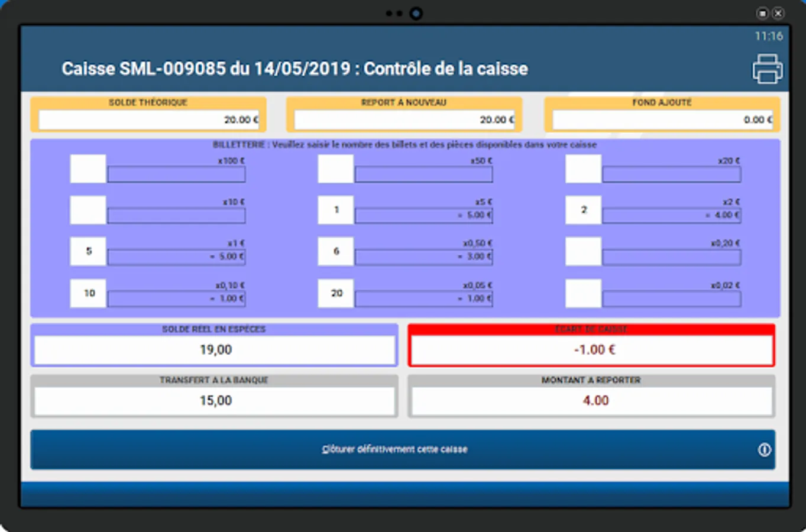This screenshot has width=806, height=532.
Task: Click the window restore button beside close
Action: coord(763,13)
